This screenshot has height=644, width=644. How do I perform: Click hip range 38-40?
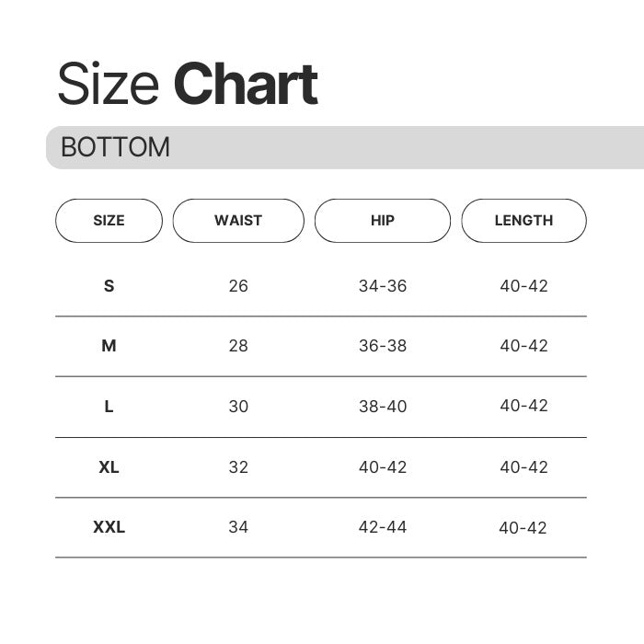point(383,407)
